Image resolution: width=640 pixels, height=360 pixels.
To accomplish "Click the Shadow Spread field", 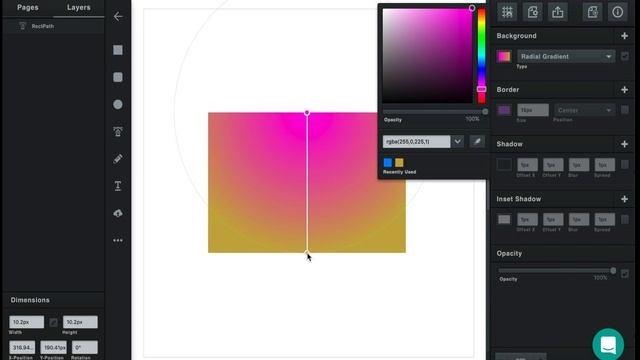I will pyautogui.click(x=604, y=164).
